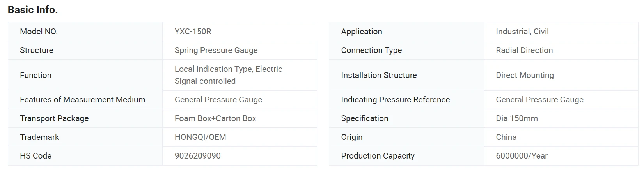This screenshot has height=171, width=644.
Task: Click the HS Code value 9026209090
Action: tap(197, 156)
